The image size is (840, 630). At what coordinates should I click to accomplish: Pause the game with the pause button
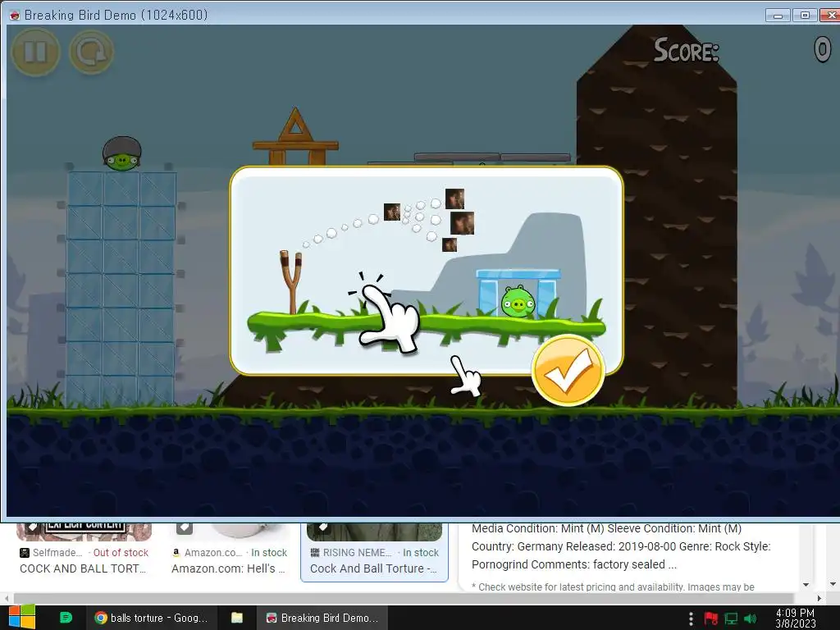[x=35, y=52]
